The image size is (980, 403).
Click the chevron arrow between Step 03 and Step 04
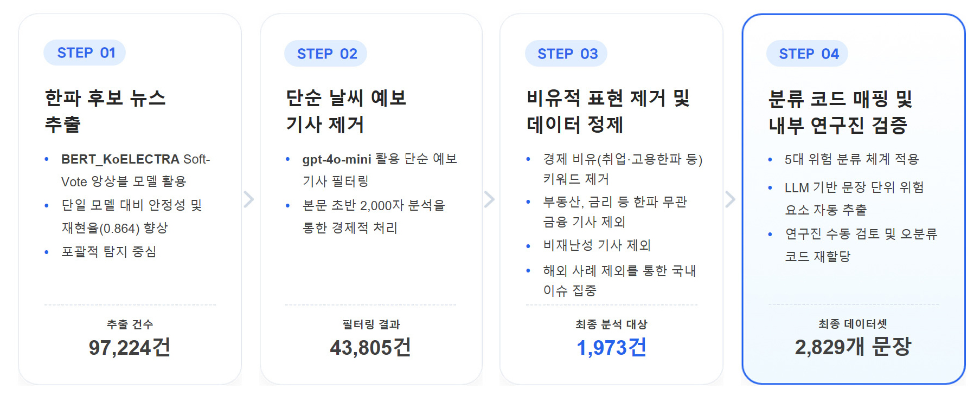pyautogui.click(x=731, y=199)
